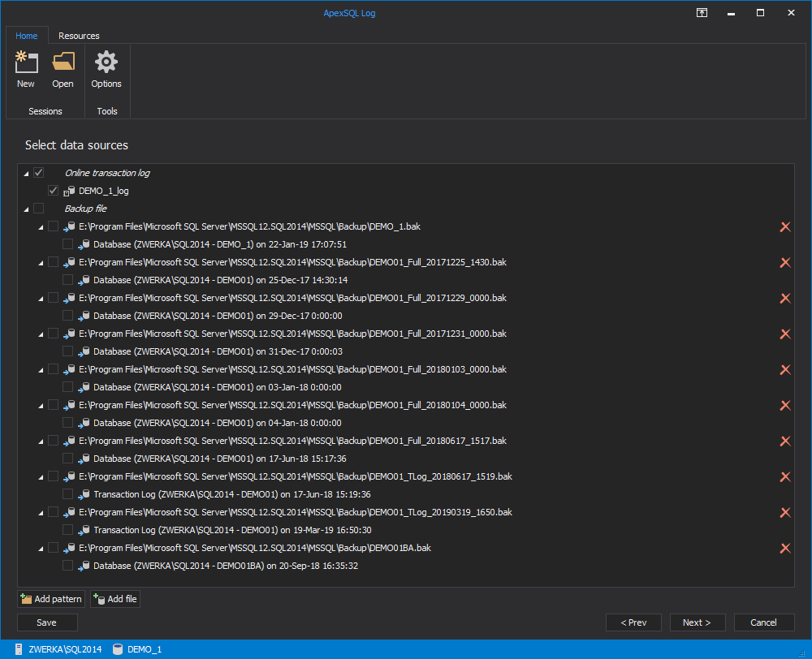
Task: Click ZWERKA\SQL2014 in the status bar
Action: (65, 649)
